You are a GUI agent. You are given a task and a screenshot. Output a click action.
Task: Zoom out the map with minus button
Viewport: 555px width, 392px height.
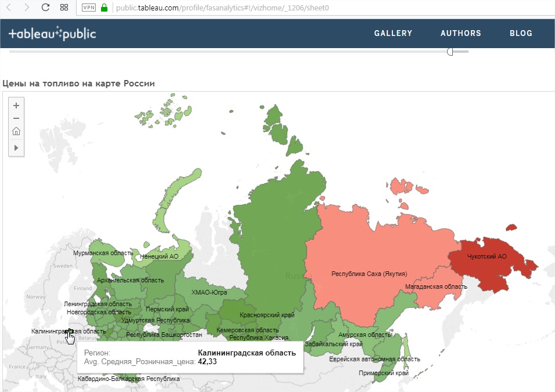point(16,118)
